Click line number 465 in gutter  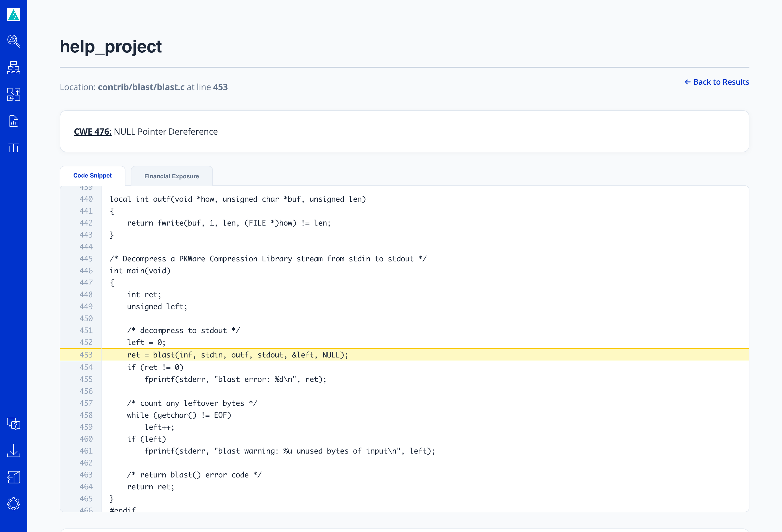pos(86,499)
